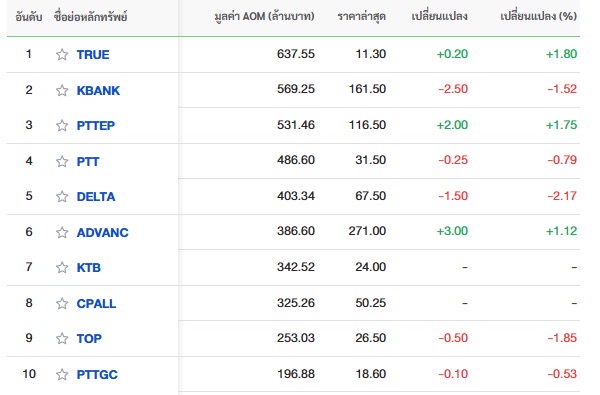Sort by มูลค่า AOM column header
Viewport: 600px width, 395px height.
click(x=264, y=16)
